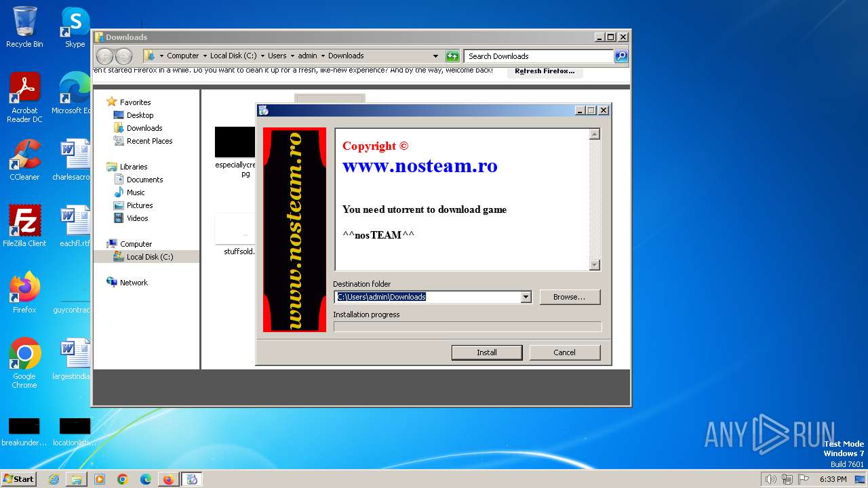Screen dimensions: 868x488
Task: Select the locationlisti file on the desktop
Action: tap(75, 432)
